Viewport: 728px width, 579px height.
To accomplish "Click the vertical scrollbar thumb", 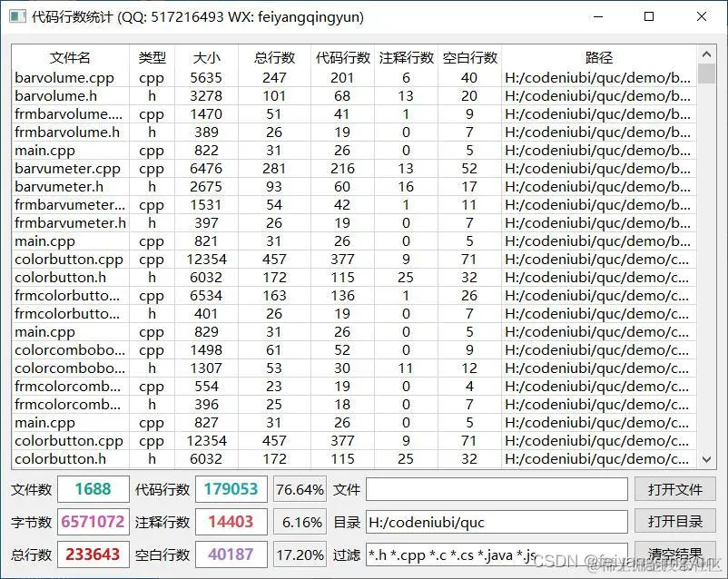I will click(706, 74).
